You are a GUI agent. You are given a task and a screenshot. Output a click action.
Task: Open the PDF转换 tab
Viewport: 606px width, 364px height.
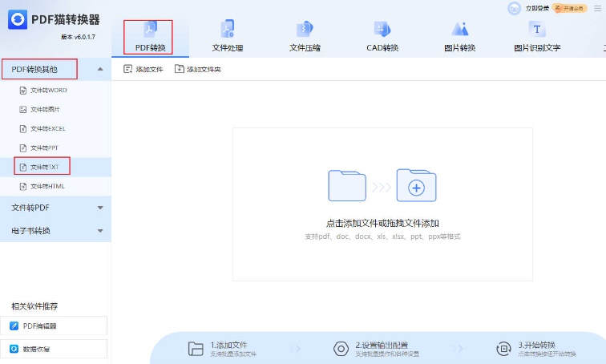[x=149, y=37]
